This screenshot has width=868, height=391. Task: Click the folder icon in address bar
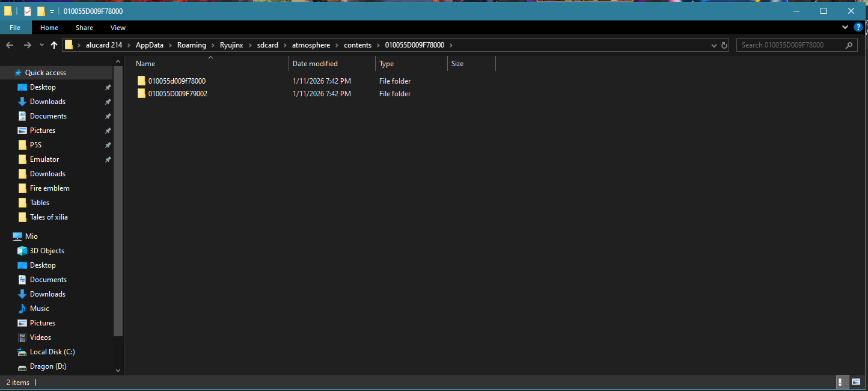point(69,45)
